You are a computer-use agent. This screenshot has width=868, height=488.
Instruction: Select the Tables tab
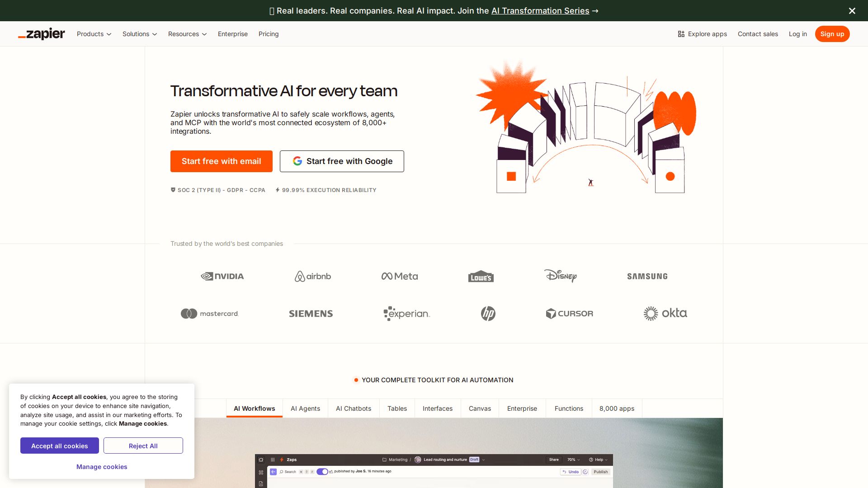396,408
